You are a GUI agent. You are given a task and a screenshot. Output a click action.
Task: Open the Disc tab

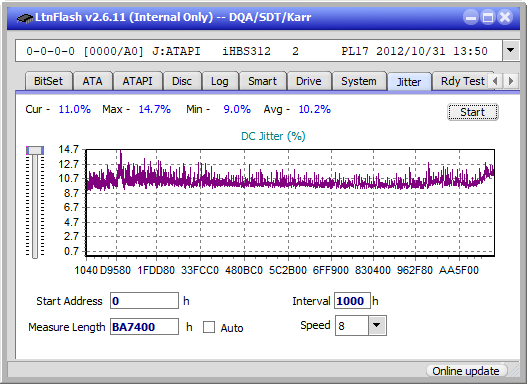click(182, 81)
